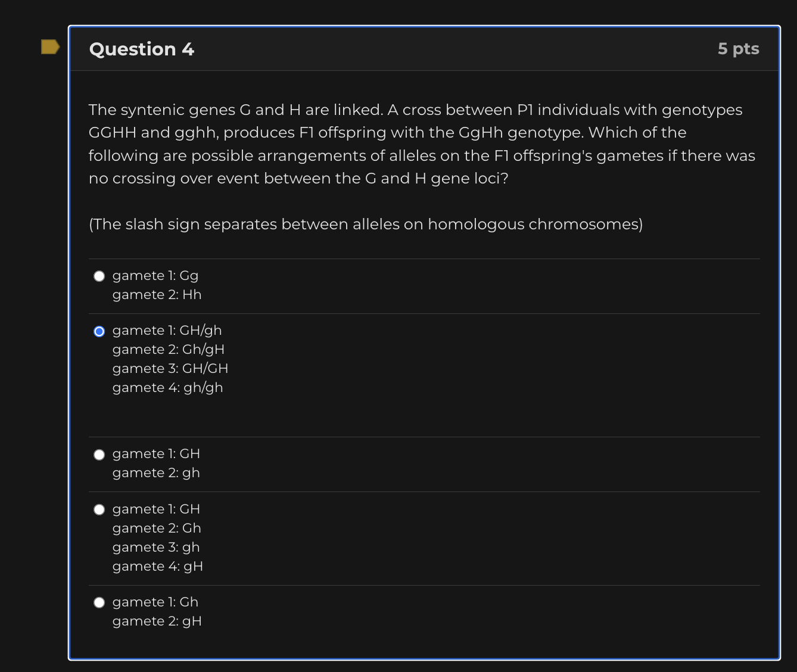Select radio for gamete 1: Gg answer

coord(99,276)
